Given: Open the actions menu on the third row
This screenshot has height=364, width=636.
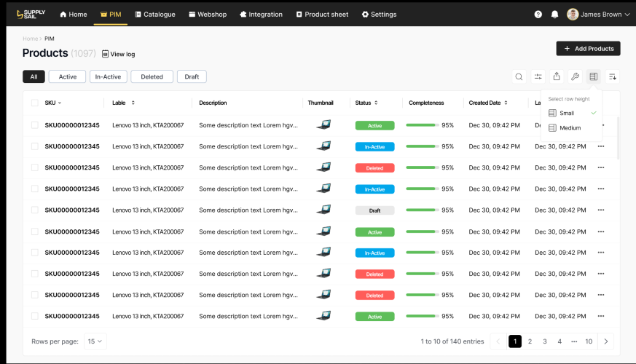Looking at the screenshot, I should [601, 167].
